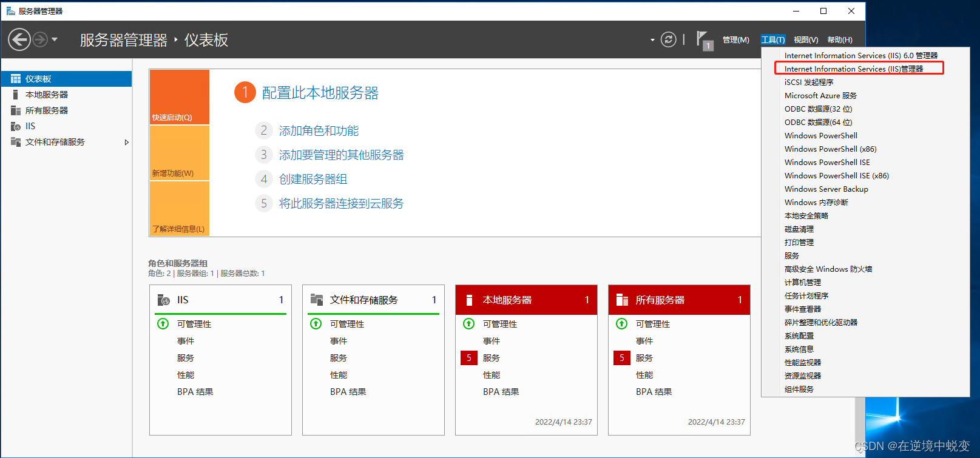980x458 pixels.
Task: Open 性能 in the 本地服务器 tile
Action: [x=492, y=375]
